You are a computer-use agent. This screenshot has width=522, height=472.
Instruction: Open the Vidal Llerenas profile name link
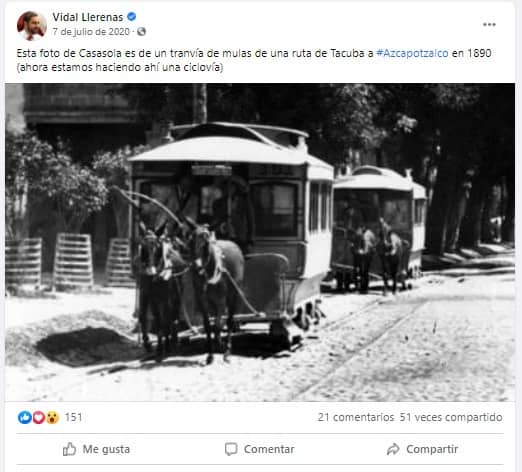click(x=88, y=17)
